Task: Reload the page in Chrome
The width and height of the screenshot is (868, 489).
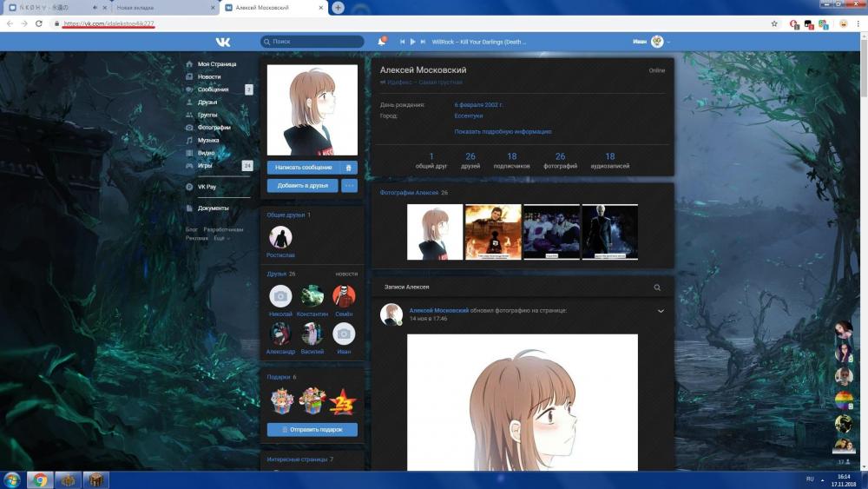Action: pos(39,23)
